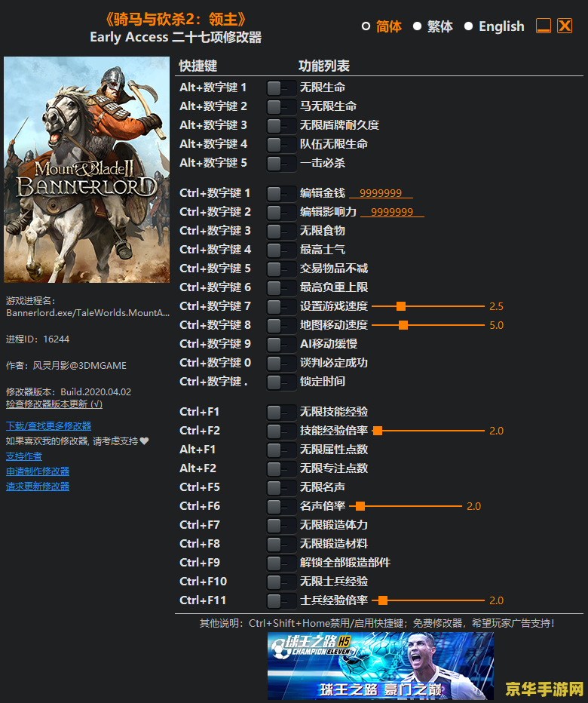
Task: Open the 球王之路 advertisement banner
Action: point(381,665)
